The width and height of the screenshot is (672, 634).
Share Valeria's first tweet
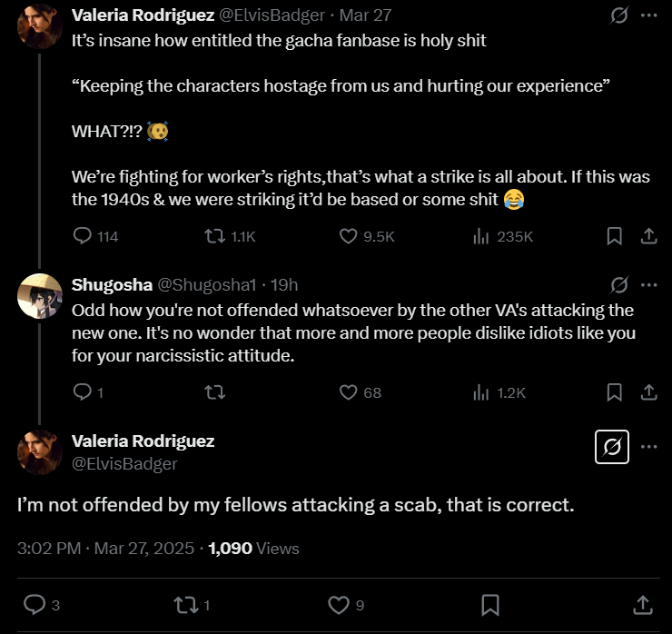(649, 236)
